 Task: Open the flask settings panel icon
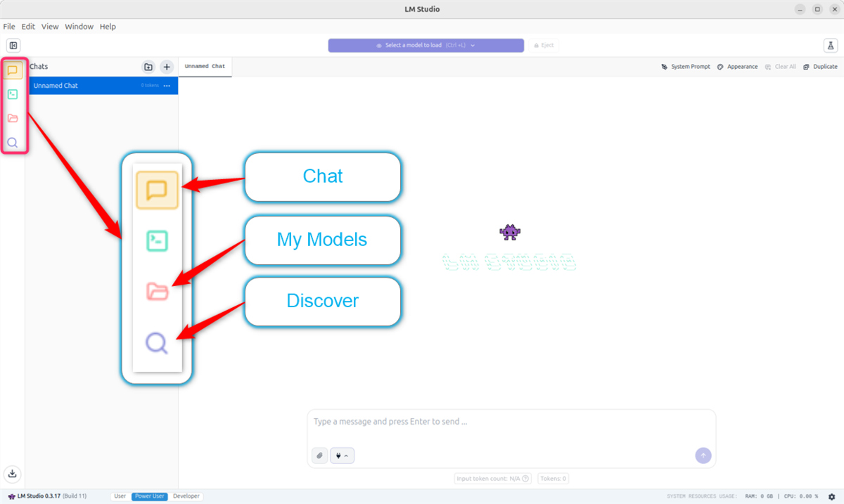[831, 45]
